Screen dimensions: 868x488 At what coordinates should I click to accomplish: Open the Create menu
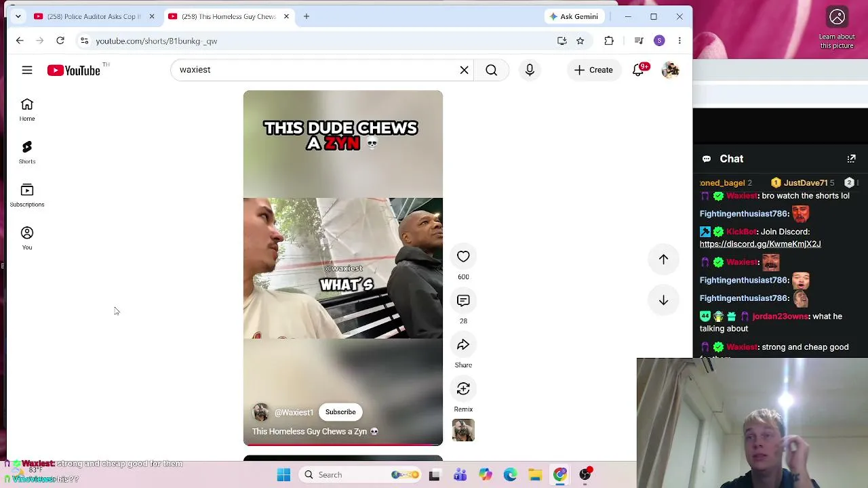[593, 70]
